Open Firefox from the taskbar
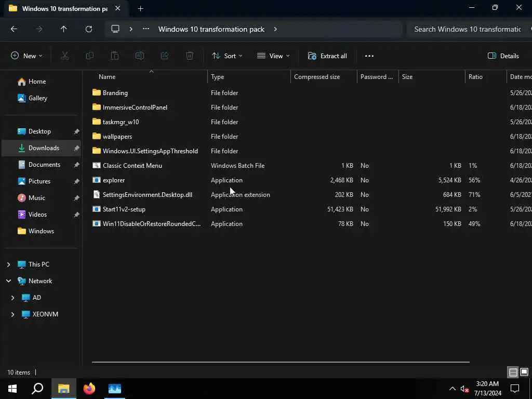This screenshot has height=399, width=532. (x=89, y=389)
